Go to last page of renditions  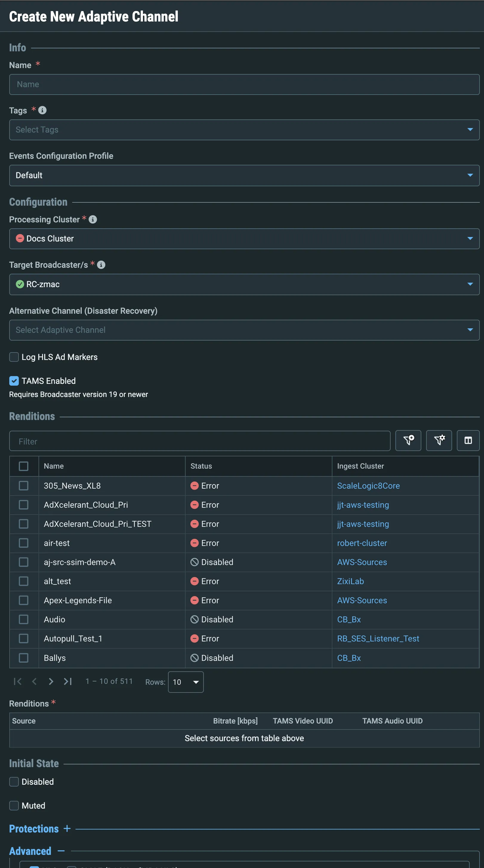pos(68,681)
